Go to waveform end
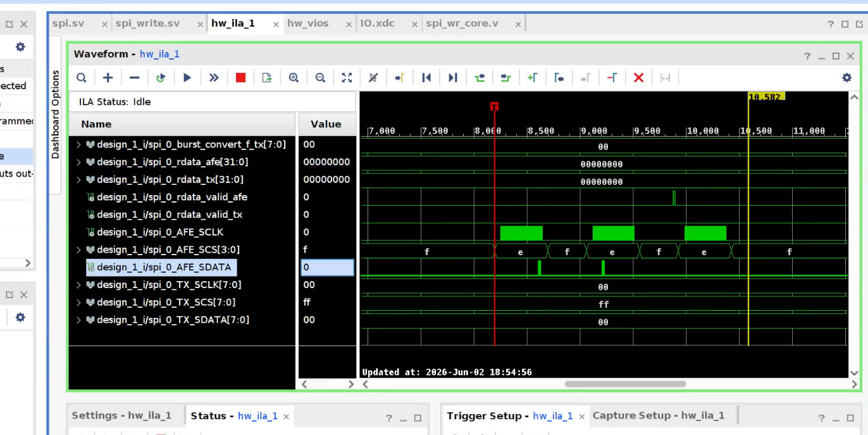The image size is (868, 435). click(453, 77)
